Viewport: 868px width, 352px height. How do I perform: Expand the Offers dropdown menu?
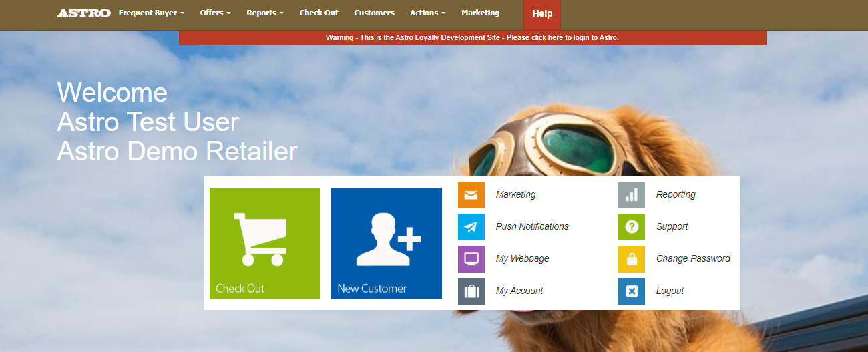(215, 13)
